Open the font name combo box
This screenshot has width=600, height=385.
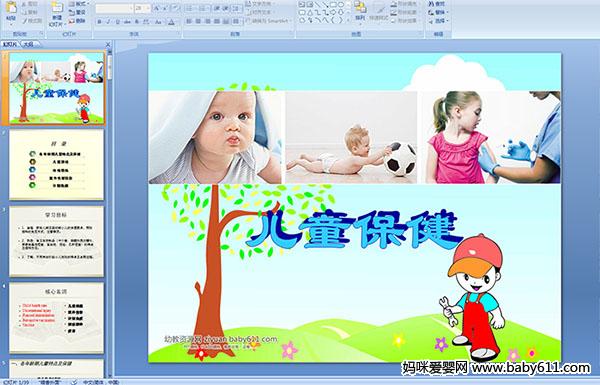[x=114, y=8]
